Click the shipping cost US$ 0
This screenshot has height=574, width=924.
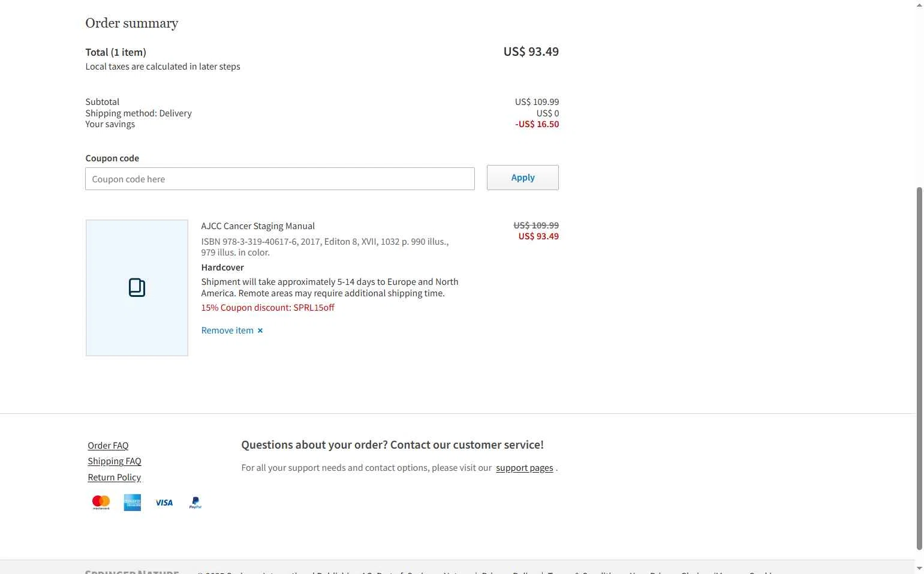pyautogui.click(x=547, y=113)
